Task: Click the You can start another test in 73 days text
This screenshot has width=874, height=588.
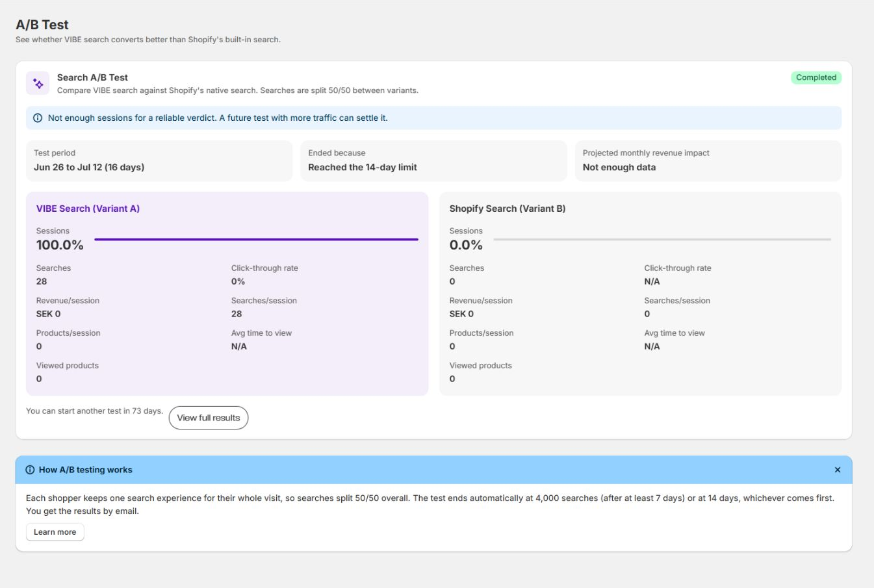Action: coord(95,411)
